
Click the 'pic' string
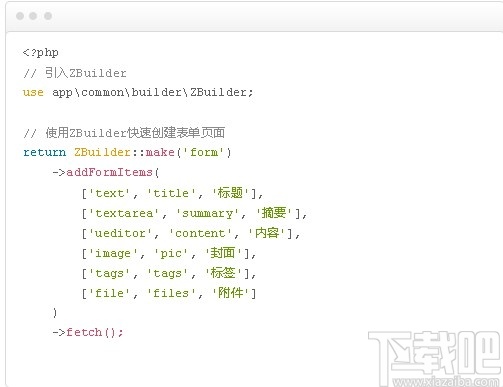click(x=171, y=254)
